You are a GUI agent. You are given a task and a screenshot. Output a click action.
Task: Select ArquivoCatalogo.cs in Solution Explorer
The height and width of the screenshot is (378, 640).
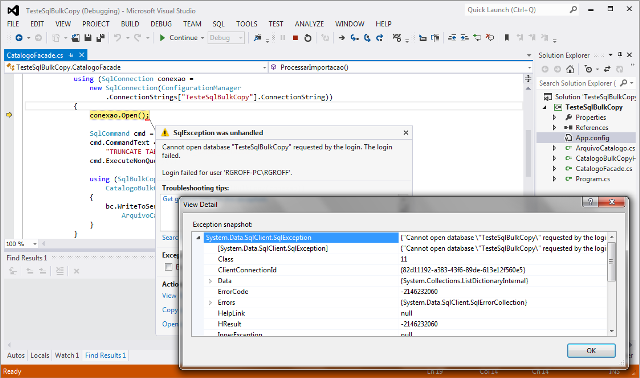point(605,148)
